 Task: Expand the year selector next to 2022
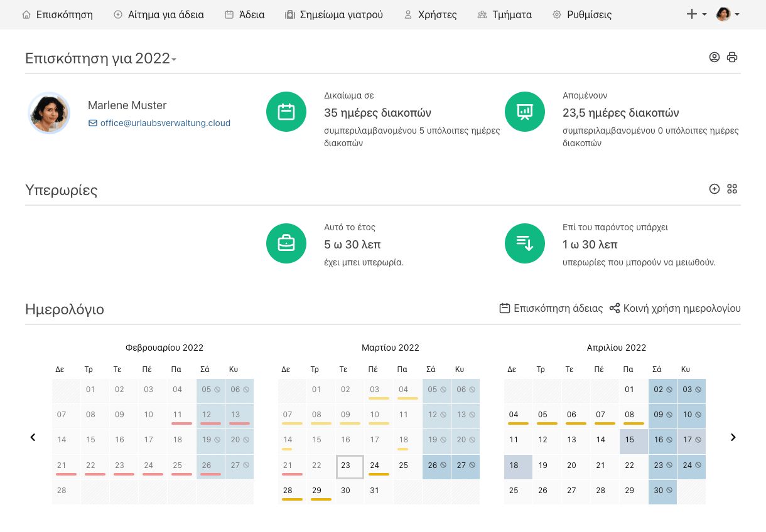click(x=174, y=60)
